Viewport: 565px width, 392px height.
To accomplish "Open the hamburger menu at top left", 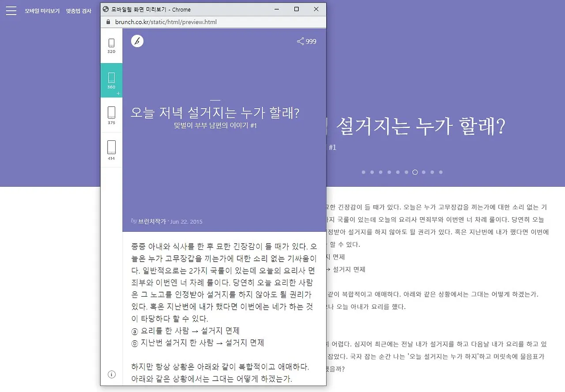I will click(x=11, y=11).
